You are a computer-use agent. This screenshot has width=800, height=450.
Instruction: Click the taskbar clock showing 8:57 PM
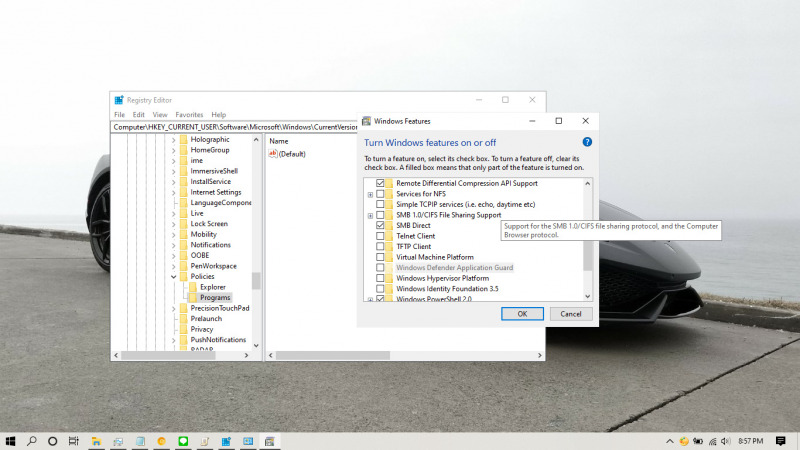pos(751,441)
